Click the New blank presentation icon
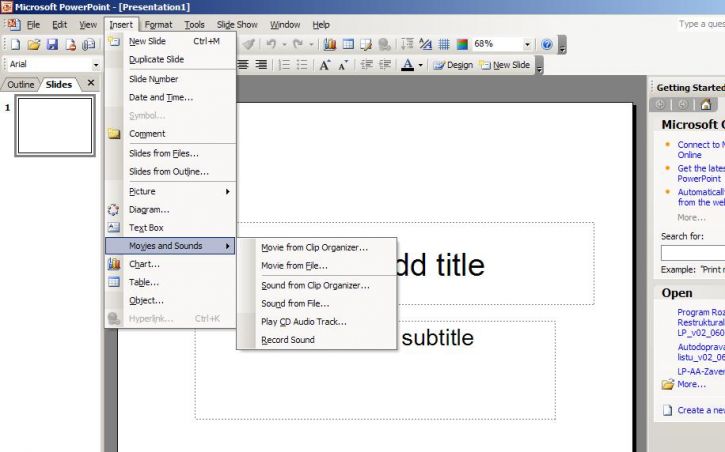 tap(16, 44)
